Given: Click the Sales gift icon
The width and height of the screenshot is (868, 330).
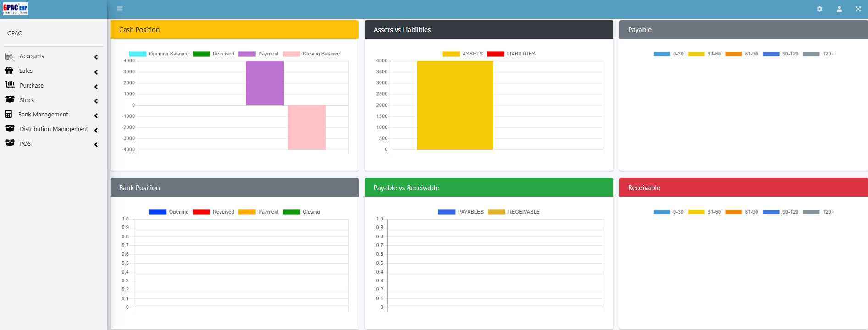Looking at the screenshot, I should (9, 71).
